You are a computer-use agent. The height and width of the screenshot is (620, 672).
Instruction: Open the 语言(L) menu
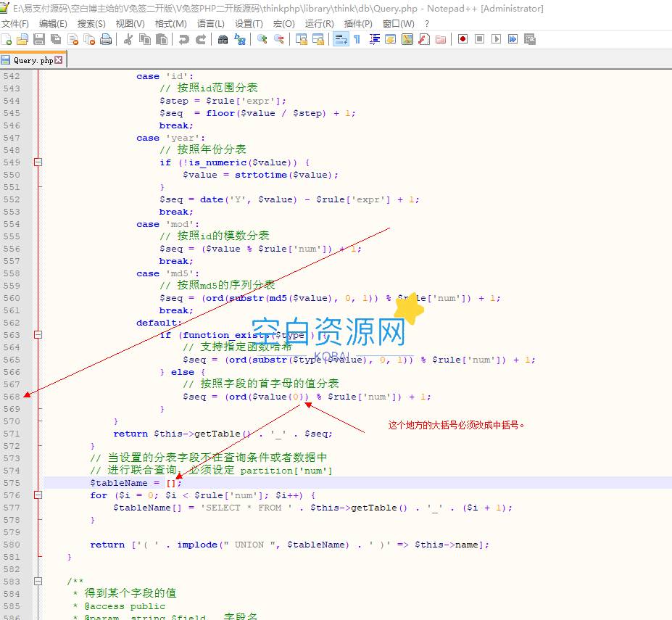click(x=210, y=23)
